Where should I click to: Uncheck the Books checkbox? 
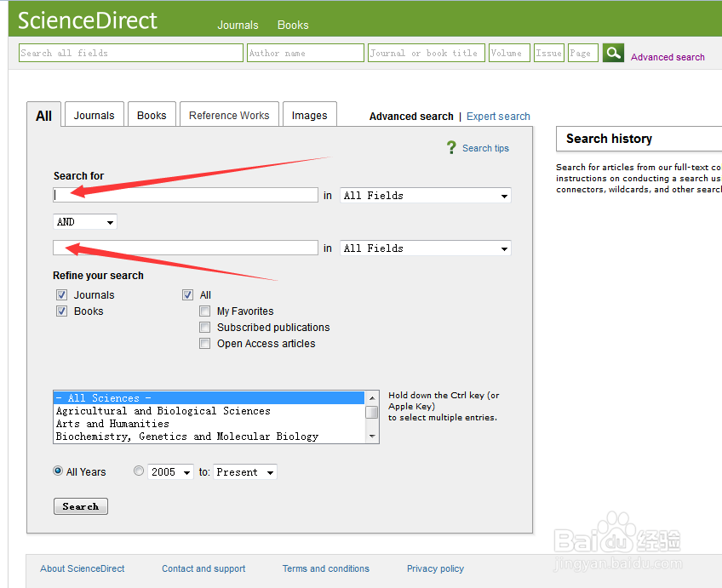(61, 311)
